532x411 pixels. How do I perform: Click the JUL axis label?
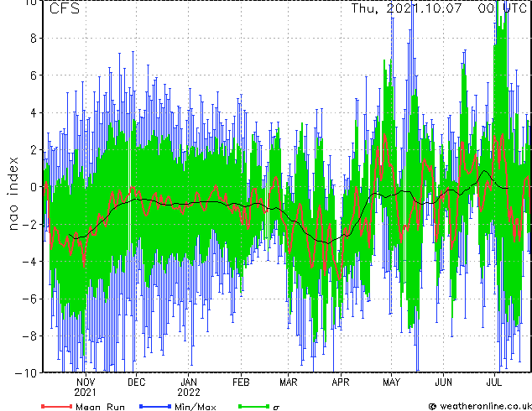click(494, 382)
